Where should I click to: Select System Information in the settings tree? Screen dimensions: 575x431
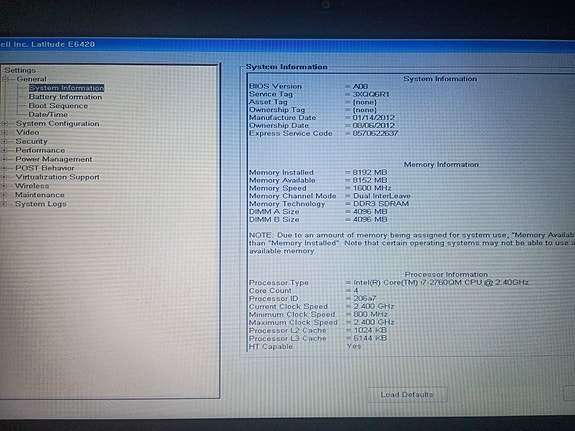66,88
